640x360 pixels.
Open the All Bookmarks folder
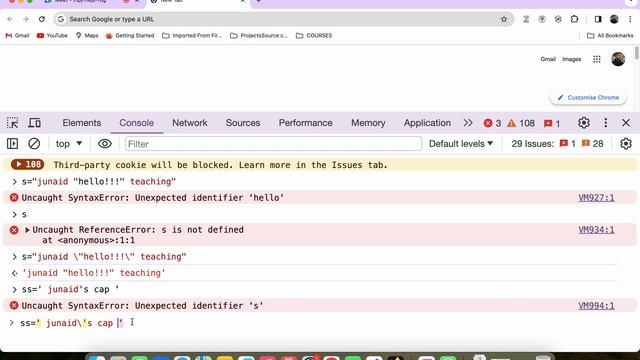coord(610,36)
